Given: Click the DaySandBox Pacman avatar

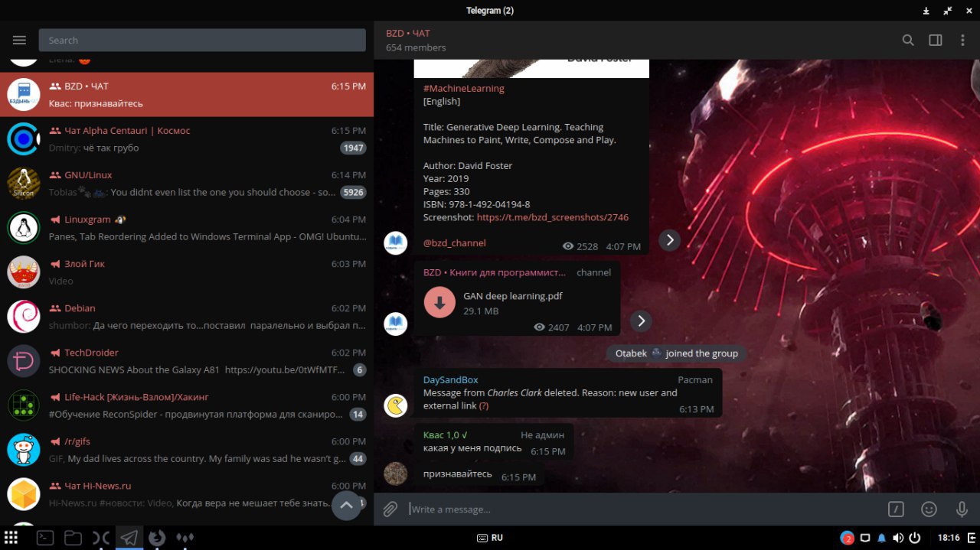Looking at the screenshot, I should coord(396,405).
